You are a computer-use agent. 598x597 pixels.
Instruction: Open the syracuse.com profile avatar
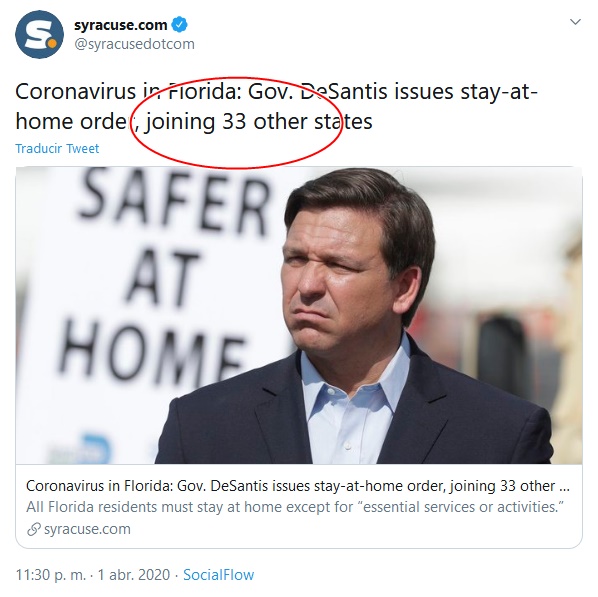(x=39, y=34)
